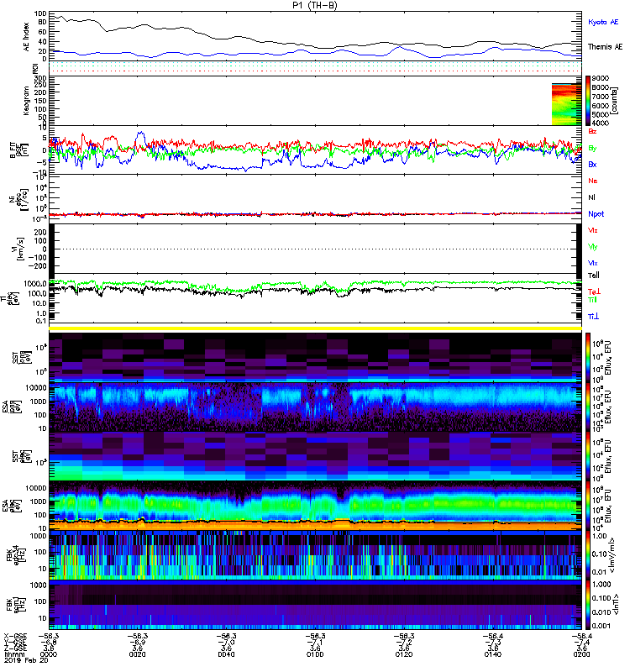
Task: Click the FBK nT color bar
Action: [588, 605]
